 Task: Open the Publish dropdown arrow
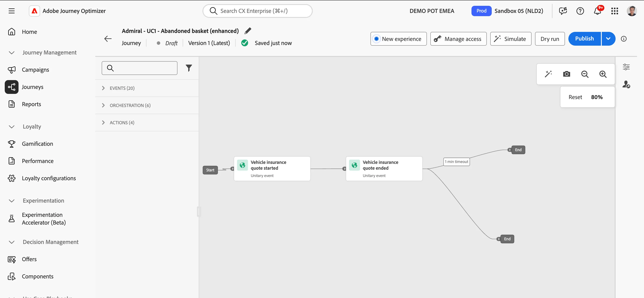(608, 39)
